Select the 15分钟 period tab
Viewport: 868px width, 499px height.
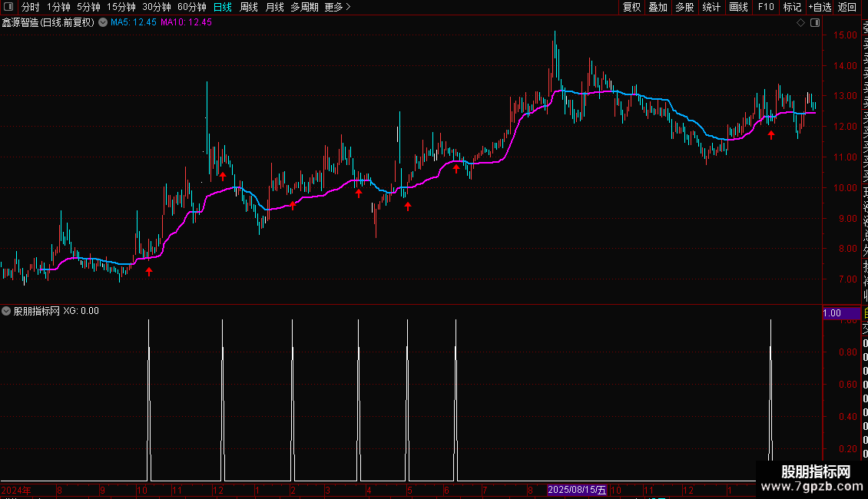(x=121, y=7)
